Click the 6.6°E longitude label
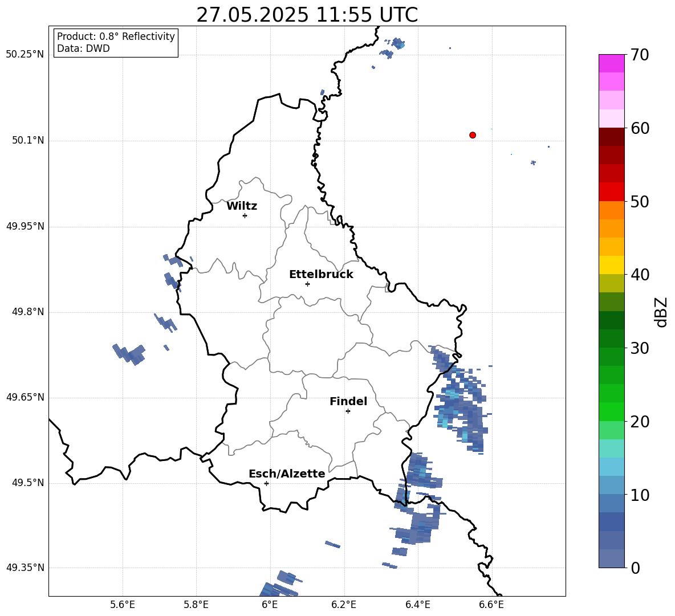Viewport: 675px width, 616px height. tap(491, 605)
